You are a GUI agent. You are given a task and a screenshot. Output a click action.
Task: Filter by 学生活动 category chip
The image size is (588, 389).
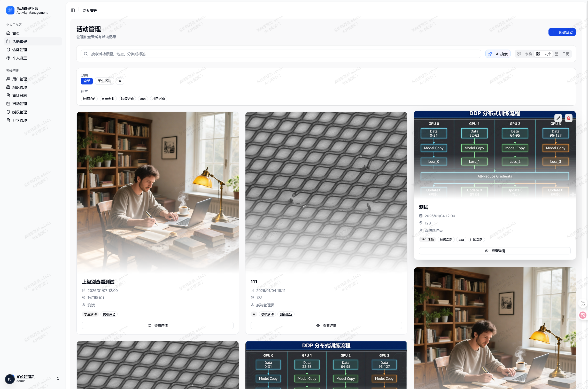click(104, 81)
